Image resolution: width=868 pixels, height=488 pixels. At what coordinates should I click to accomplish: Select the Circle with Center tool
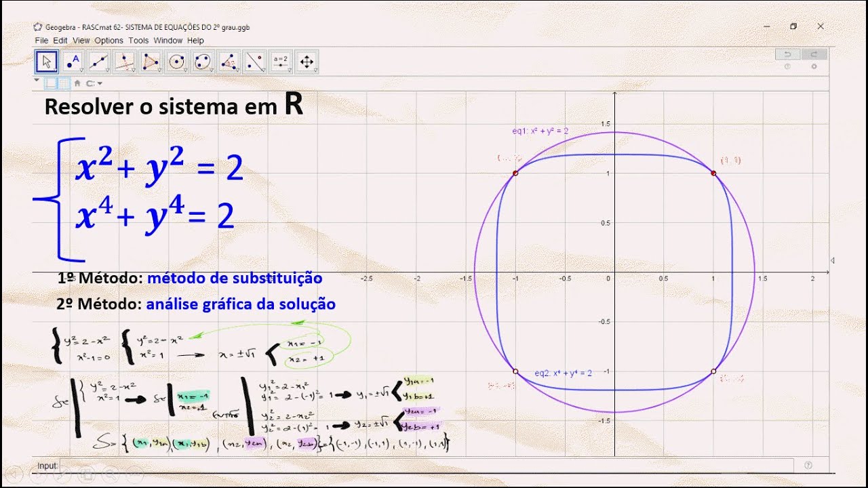[176, 62]
